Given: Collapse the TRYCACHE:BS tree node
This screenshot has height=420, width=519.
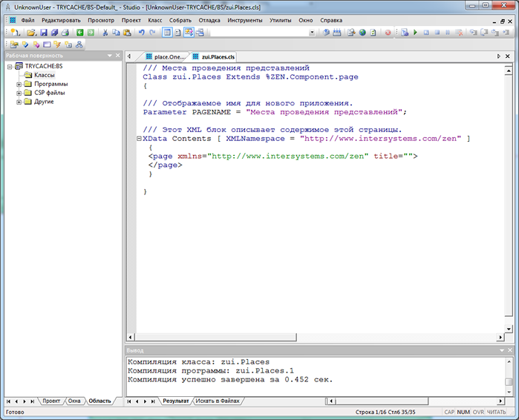Looking at the screenshot, I should (10, 67).
